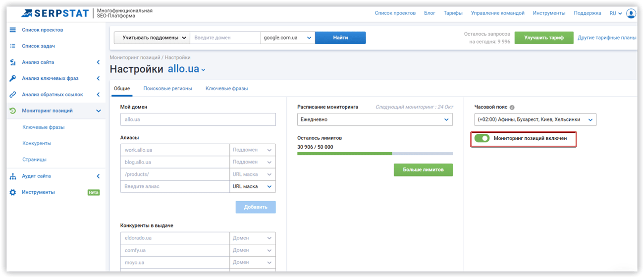Open Домен dropdown for moyo.ua competitor
The height and width of the screenshot is (278, 644).
point(253,263)
